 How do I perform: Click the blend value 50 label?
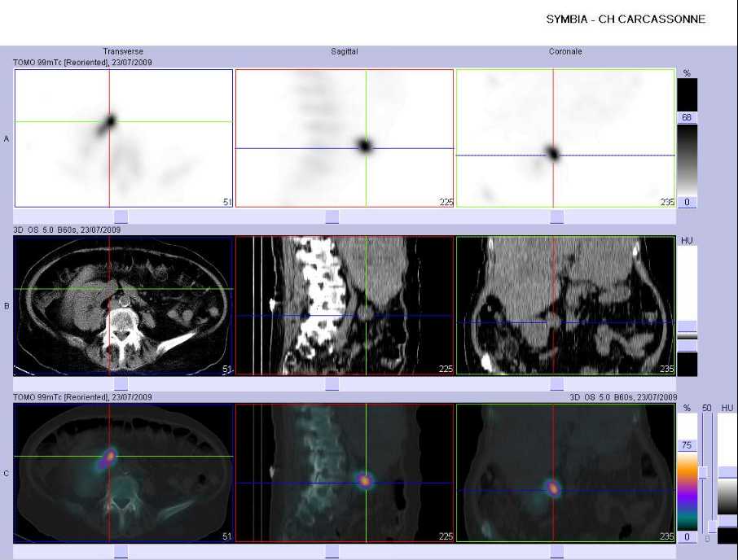pos(706,408)
